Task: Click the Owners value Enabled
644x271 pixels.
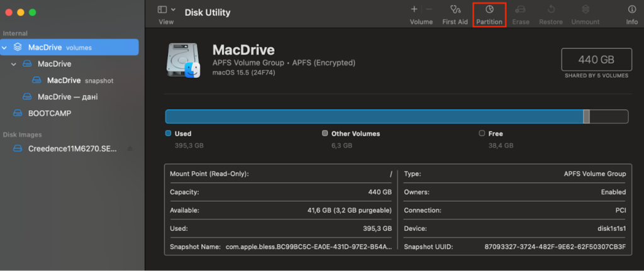Action: click(614, 192)
